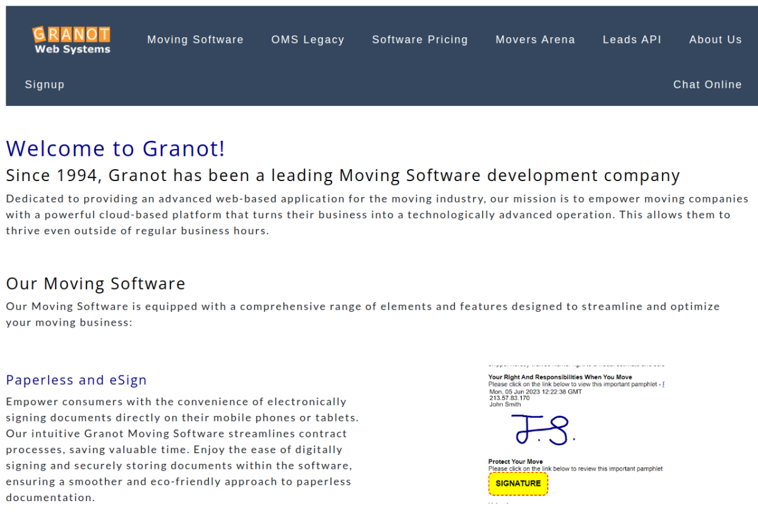Screen dimensions: 758x532
Task: Click the Paperless and eSign heading
Action: [76, 380]
